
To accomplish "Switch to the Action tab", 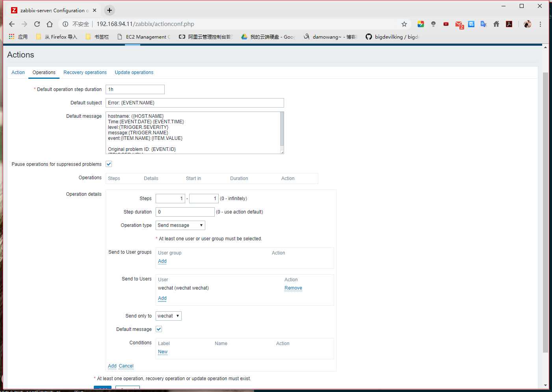I will coord(18,72).
